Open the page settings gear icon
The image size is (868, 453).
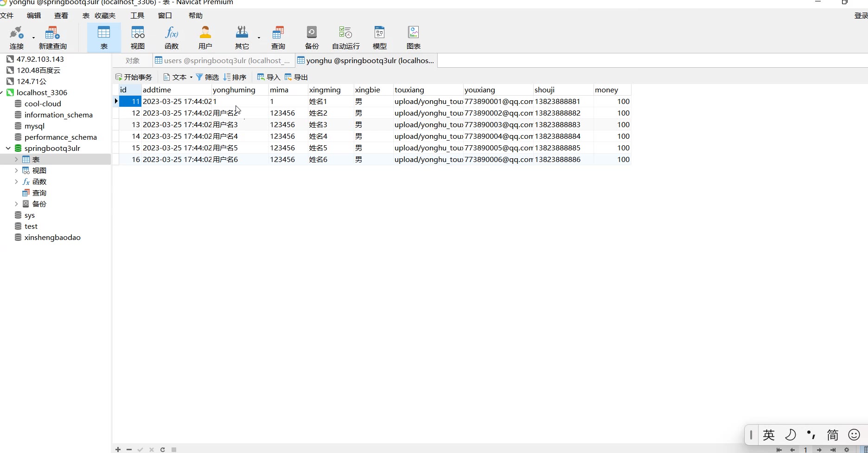847,449
